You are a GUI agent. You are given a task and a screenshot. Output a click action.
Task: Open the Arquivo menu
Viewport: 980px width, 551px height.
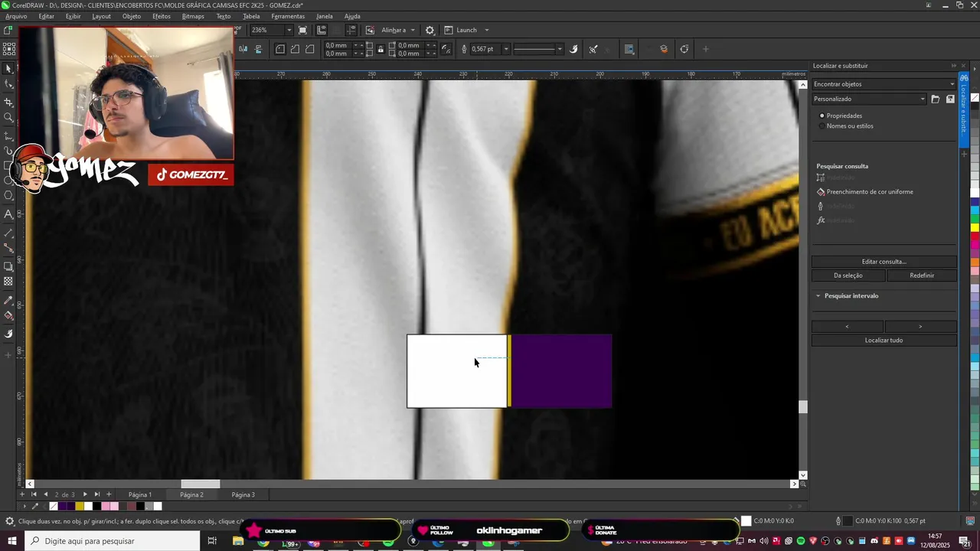tap(16, 16)
